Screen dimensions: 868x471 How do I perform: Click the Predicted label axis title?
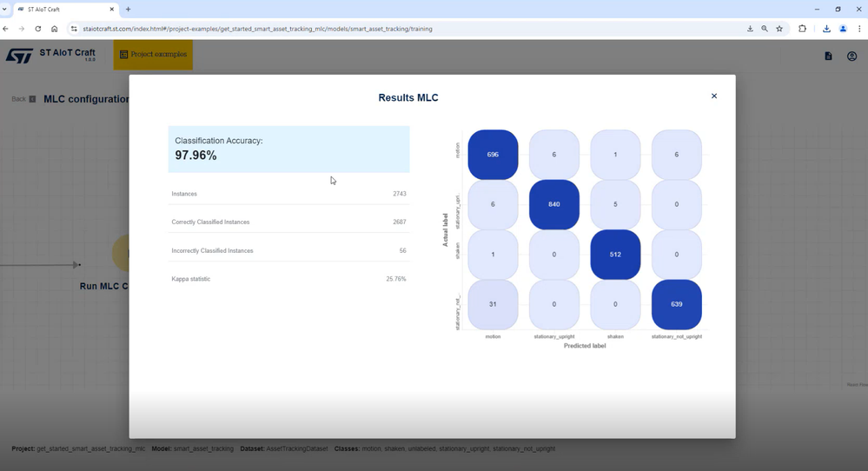pyautogui.click(x=585, y=346)
